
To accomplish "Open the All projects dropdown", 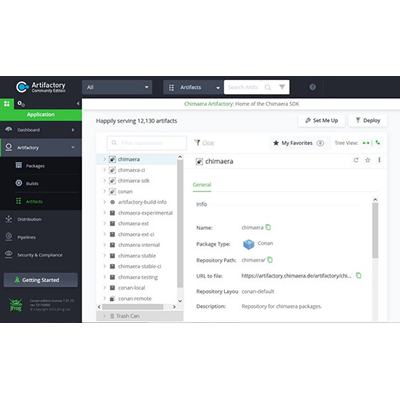I will pyautogui.click(x=117, y=87).
